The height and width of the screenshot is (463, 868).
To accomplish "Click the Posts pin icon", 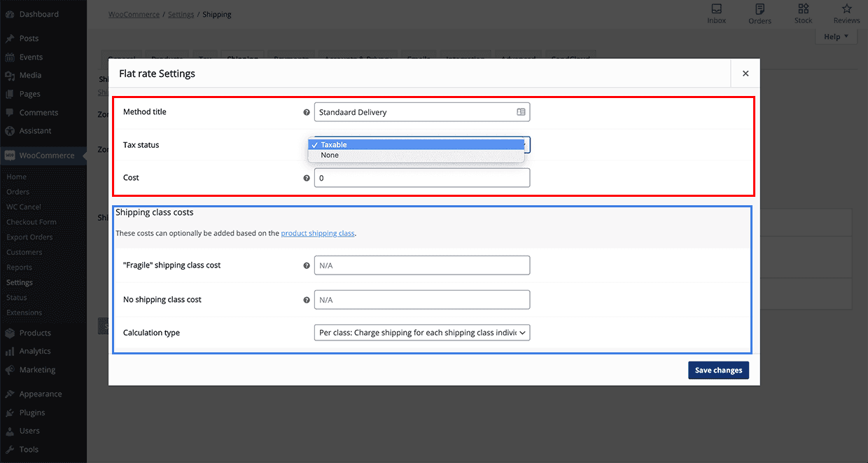I will point(9,39).
